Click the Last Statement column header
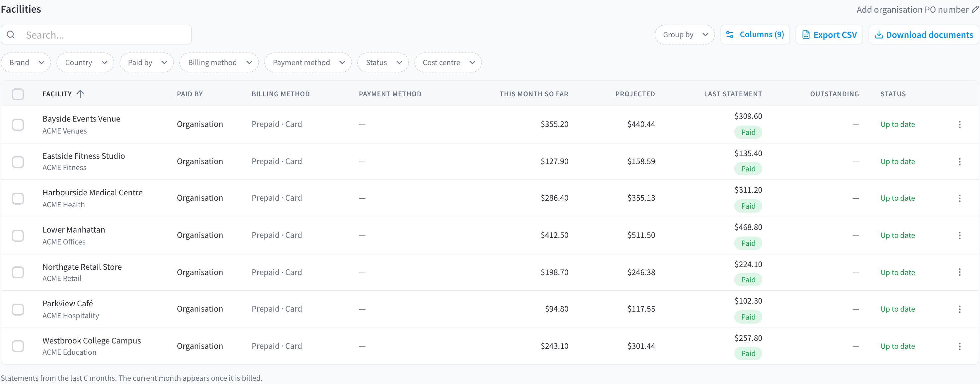Image resolution: width=980 pixels, height=384 pixels. (733, 94)
